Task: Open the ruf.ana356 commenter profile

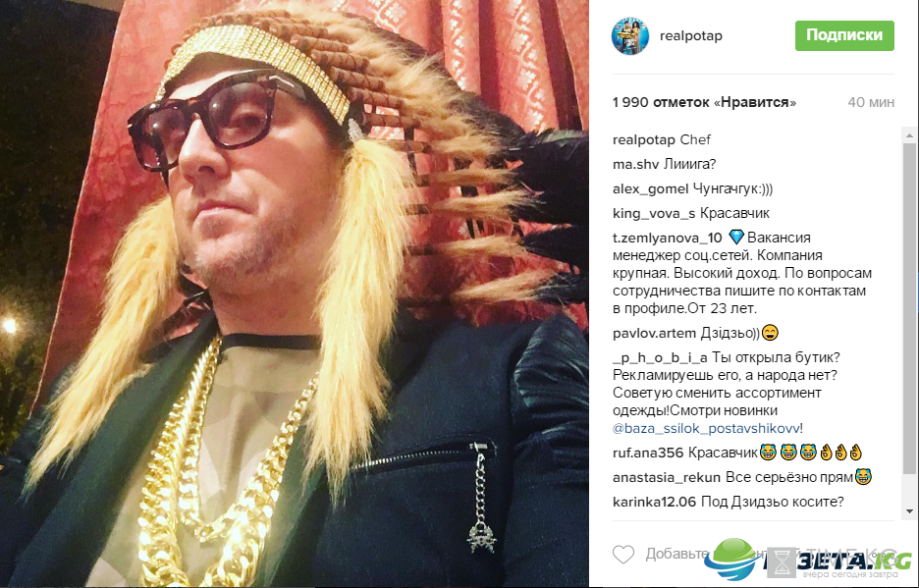Action: [648, 453]
